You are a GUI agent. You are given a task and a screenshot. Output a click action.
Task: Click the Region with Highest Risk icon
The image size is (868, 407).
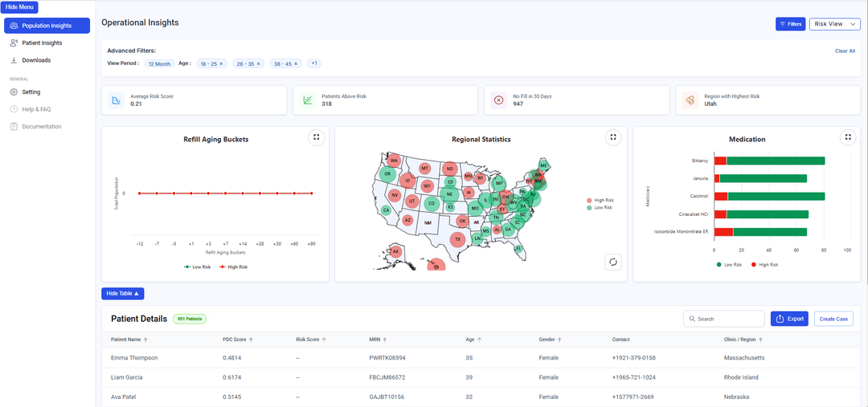coord(690,100)
